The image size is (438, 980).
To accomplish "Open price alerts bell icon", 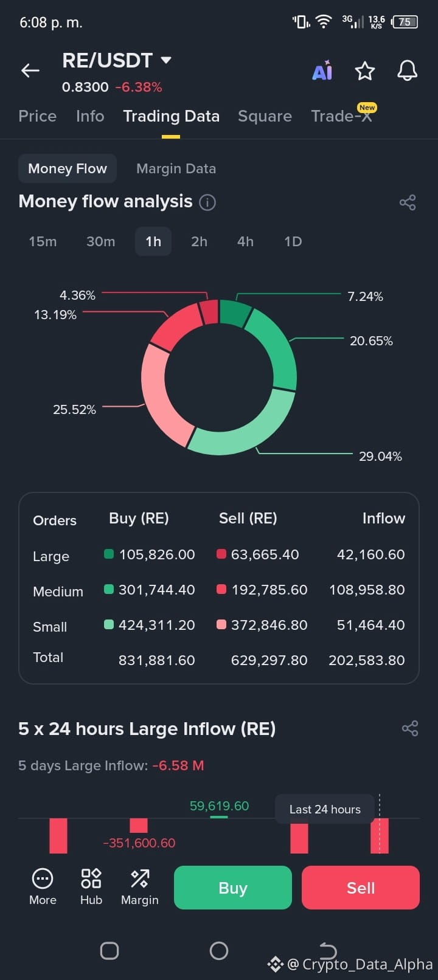I will point(408,71).
